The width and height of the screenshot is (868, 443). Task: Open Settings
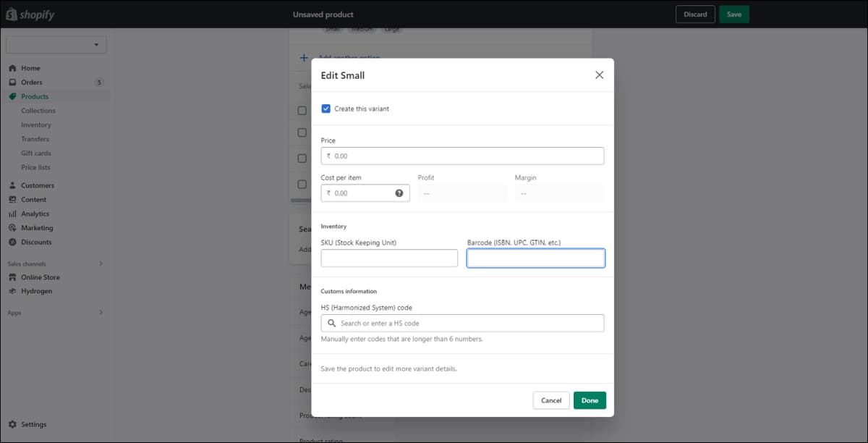[x=34, y=424]
